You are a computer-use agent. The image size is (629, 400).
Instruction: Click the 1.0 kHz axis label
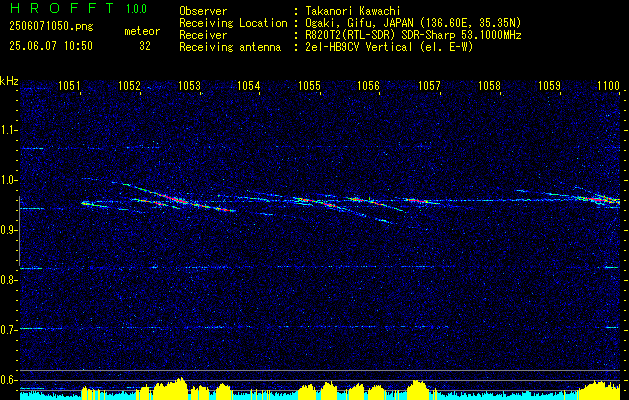click(8, 180)
